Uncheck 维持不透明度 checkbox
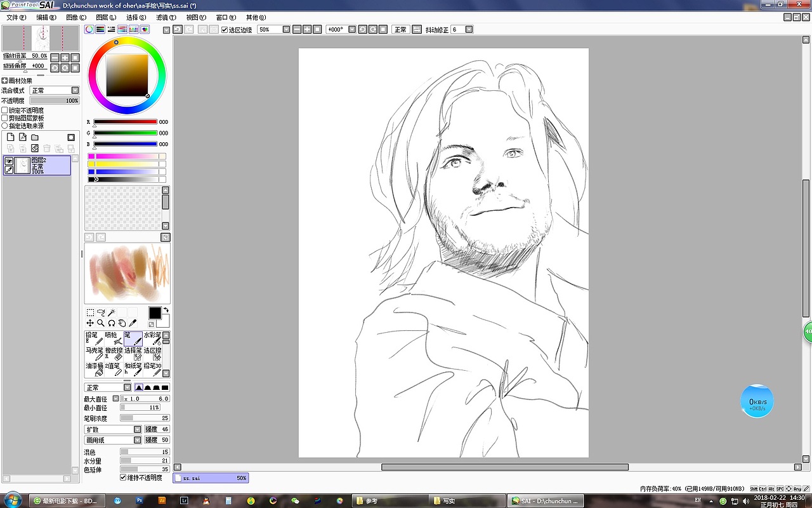This screenshot has width=812, height=508. [123, 478]
